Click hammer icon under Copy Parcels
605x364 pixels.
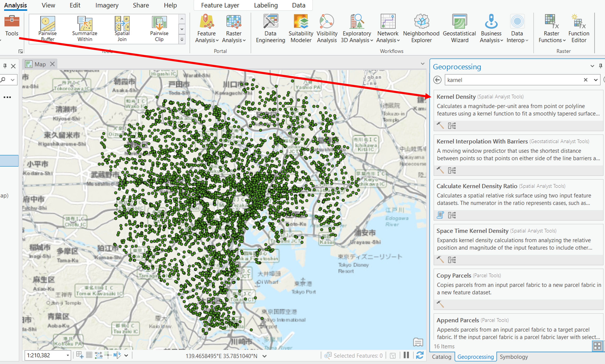pos(440,304)
